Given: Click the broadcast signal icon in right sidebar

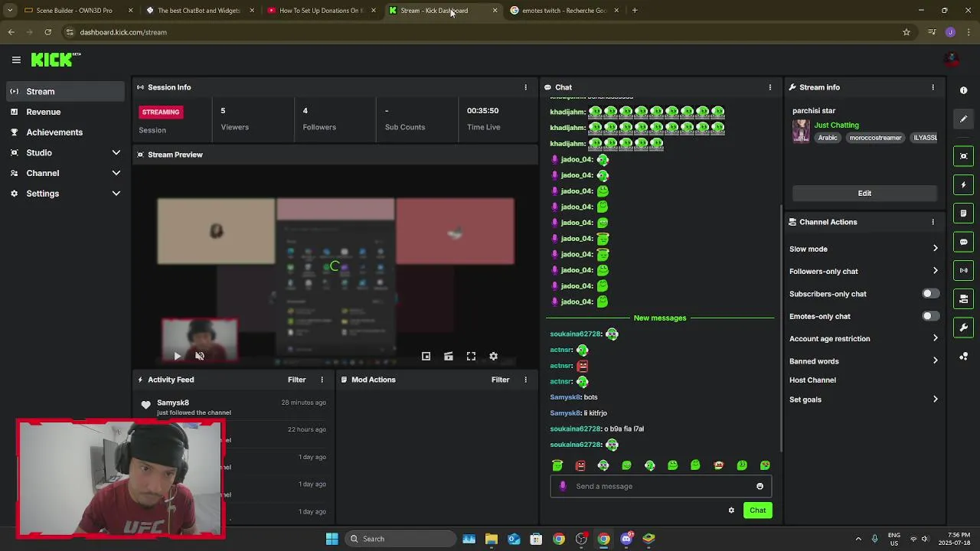Looking at the screenshot, I should point(963,270).
